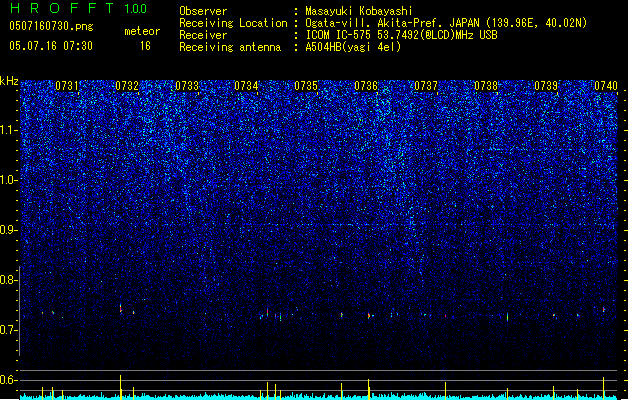
Task: Click the meteor label
Action: [142, 31]
